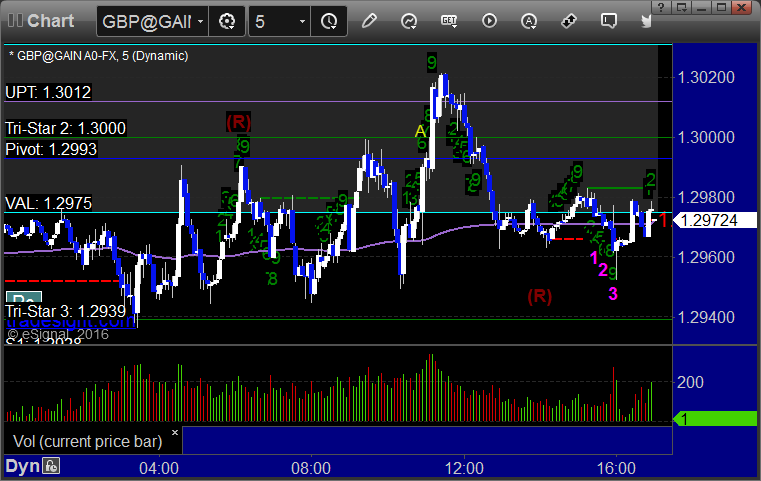Click the trade ticket icon
The image size is (761, 481).
[568, 21]
